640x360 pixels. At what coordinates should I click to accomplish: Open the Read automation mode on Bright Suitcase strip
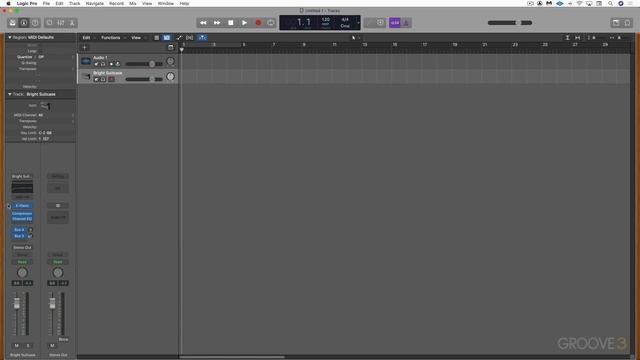click(x=22, y=262)
